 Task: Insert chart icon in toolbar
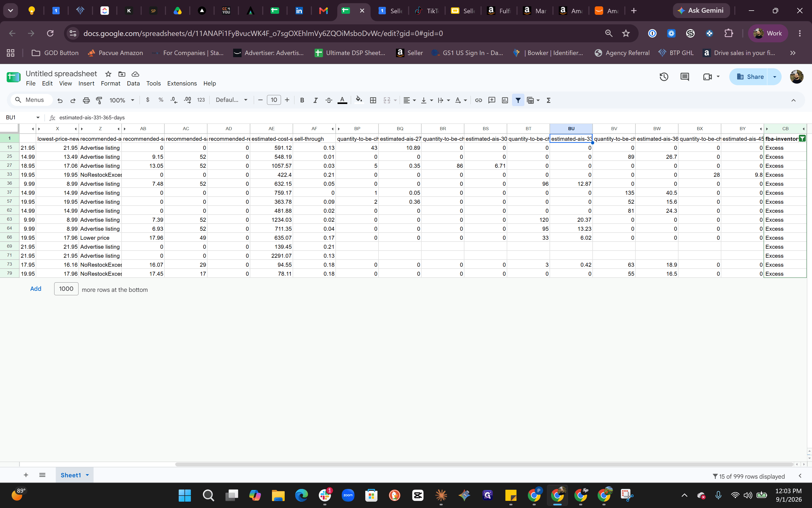[505, 100]
